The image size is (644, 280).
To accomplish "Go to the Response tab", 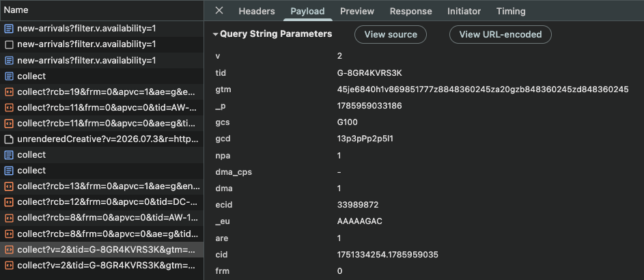I will pos(410,11).
